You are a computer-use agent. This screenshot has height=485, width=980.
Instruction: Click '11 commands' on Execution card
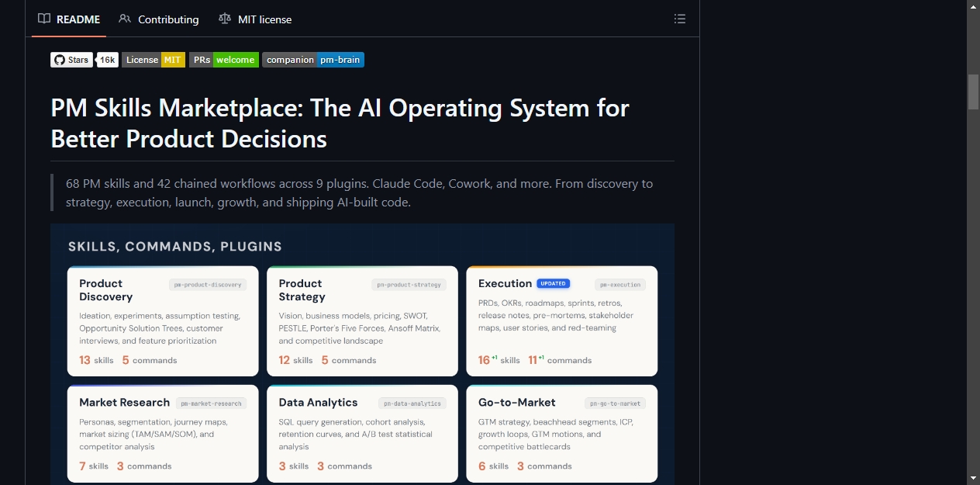point(560,360)
